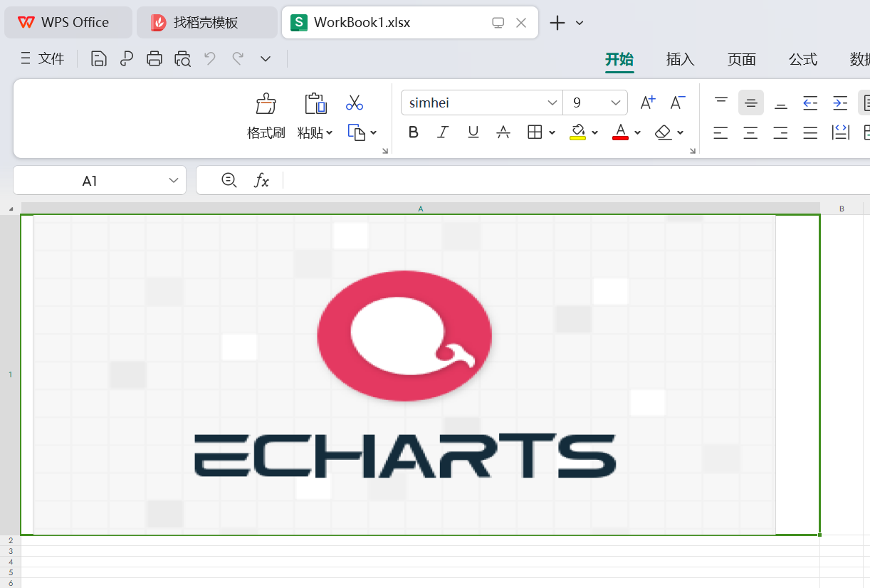Switch to the 公式 (Formulas) ribbon tab
Image resolution: width=870 pixels, height=588 pixels.
pyautogui.click(x=803, y=60)
